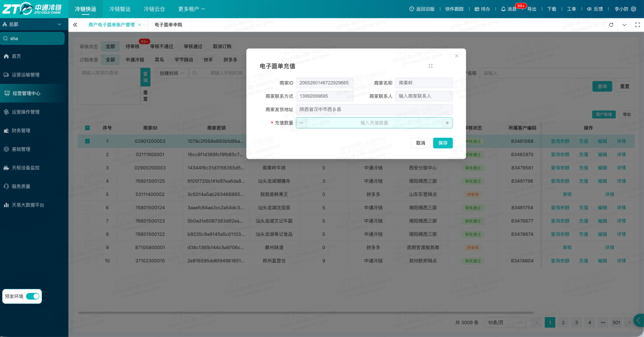Viewport: 644px width, 337px height.
Task: Click the plus stepper in recharge quantity field
Action: [447, 123]
